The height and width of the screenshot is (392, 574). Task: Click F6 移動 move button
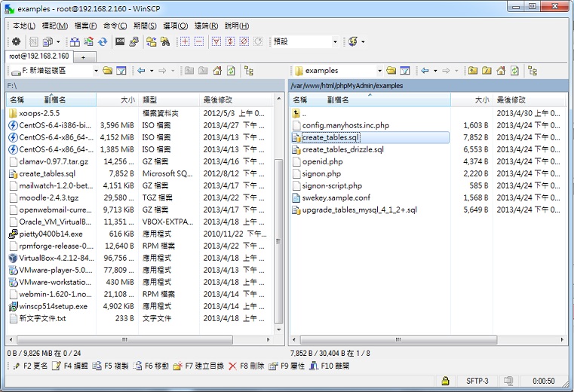151,366
